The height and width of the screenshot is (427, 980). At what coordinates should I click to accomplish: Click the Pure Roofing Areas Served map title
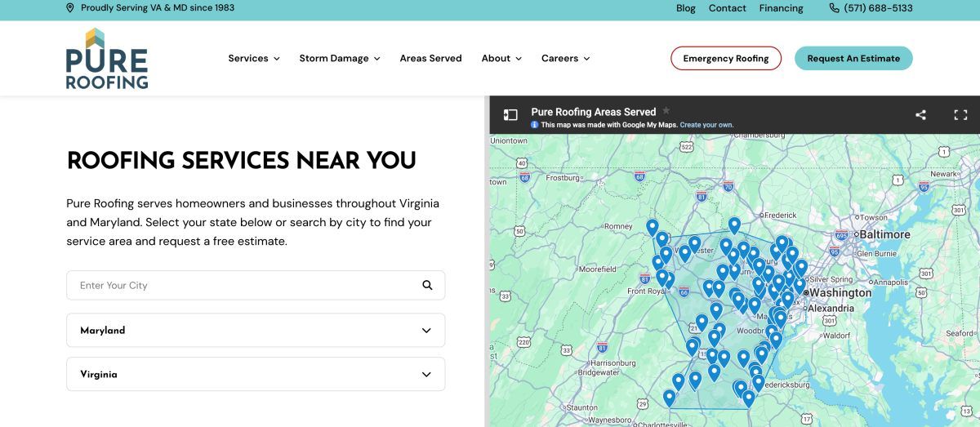click(x=594, y=112)
